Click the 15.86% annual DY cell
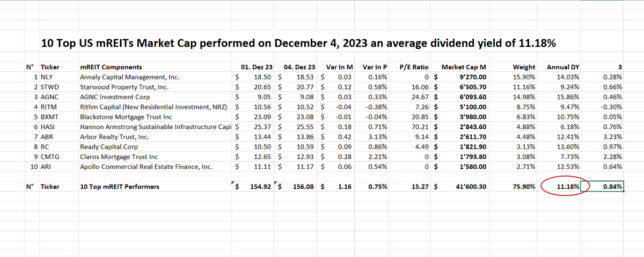This screenshot has height=257, width=644. coord(569,97)
